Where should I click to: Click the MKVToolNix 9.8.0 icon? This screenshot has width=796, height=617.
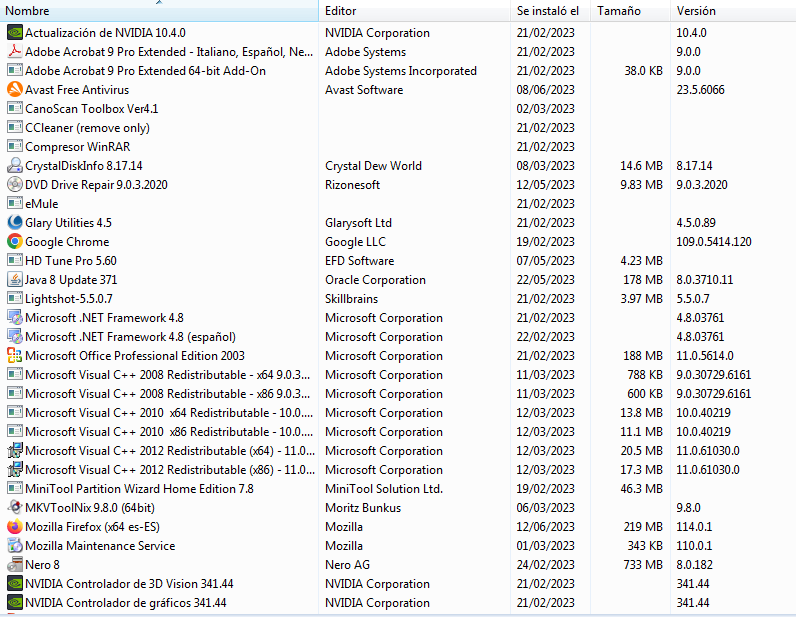15,507
